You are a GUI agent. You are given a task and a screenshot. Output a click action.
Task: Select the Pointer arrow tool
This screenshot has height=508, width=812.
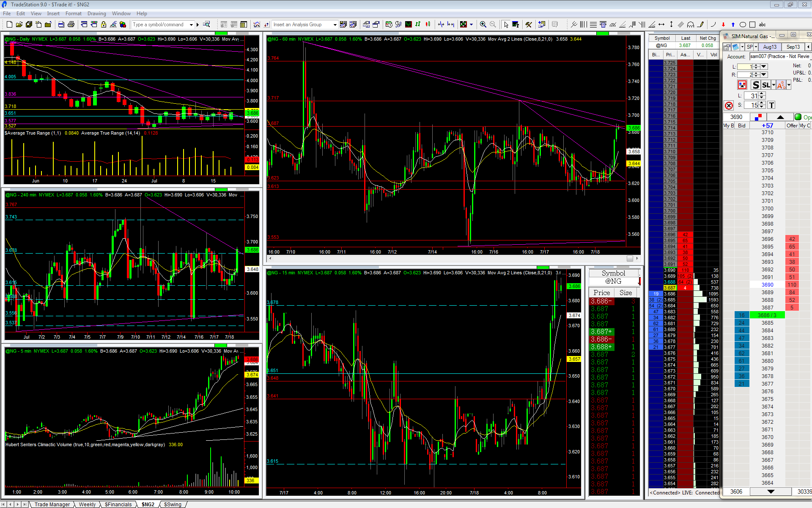click(x=506, y=25)
